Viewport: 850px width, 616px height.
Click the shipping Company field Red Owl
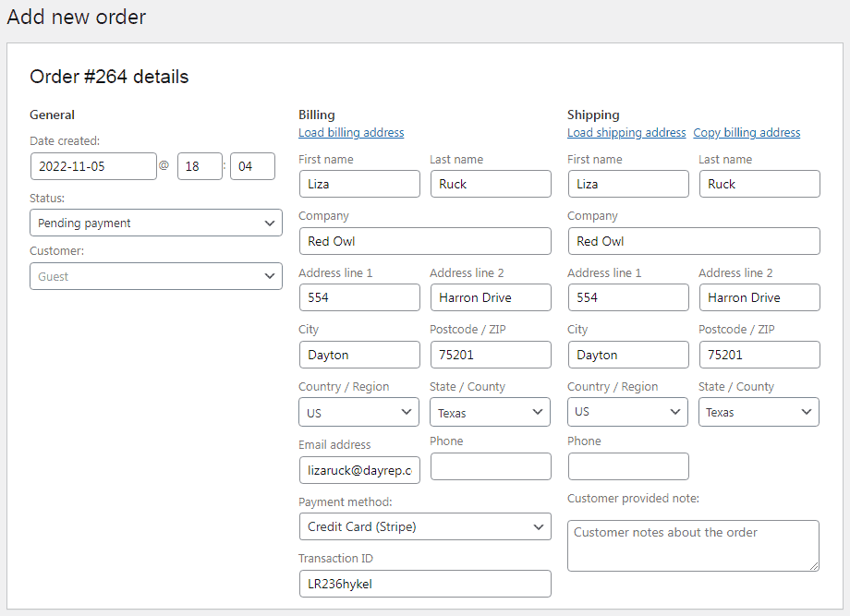[694, 241]
